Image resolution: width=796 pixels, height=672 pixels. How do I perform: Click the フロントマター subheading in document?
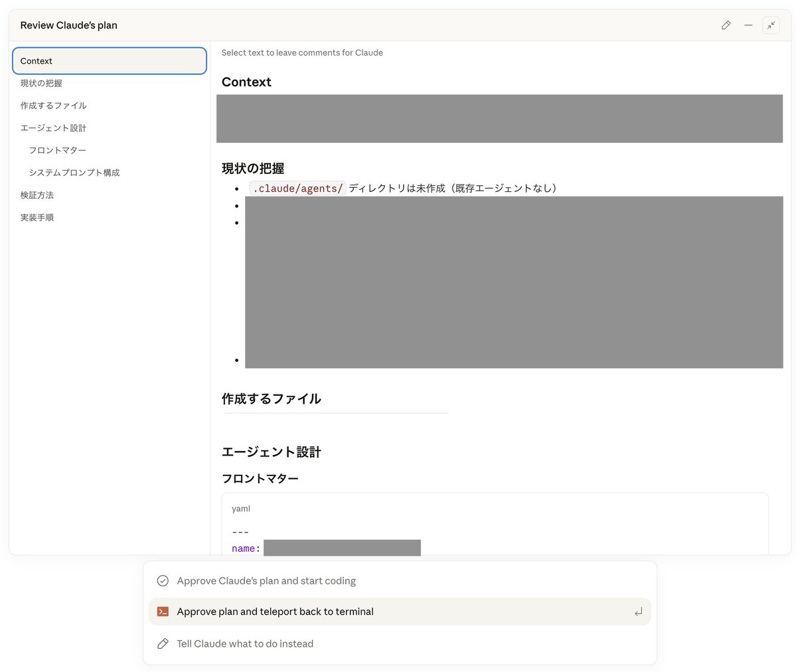coord(260,479)
